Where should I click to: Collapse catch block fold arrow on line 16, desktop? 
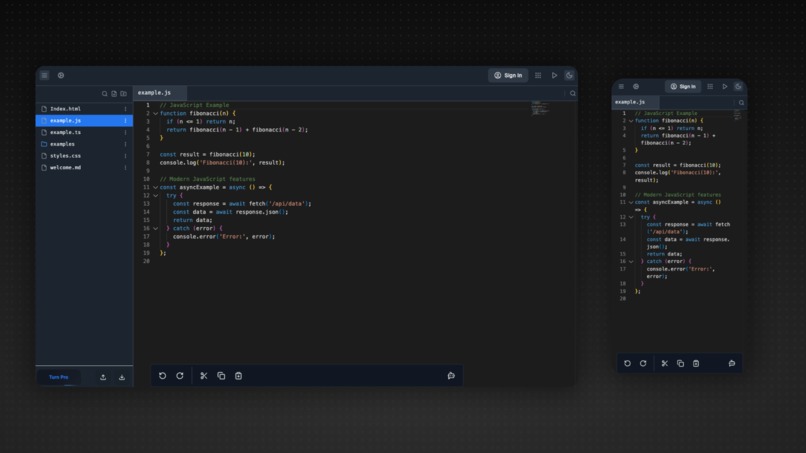(x=155, y=228)
